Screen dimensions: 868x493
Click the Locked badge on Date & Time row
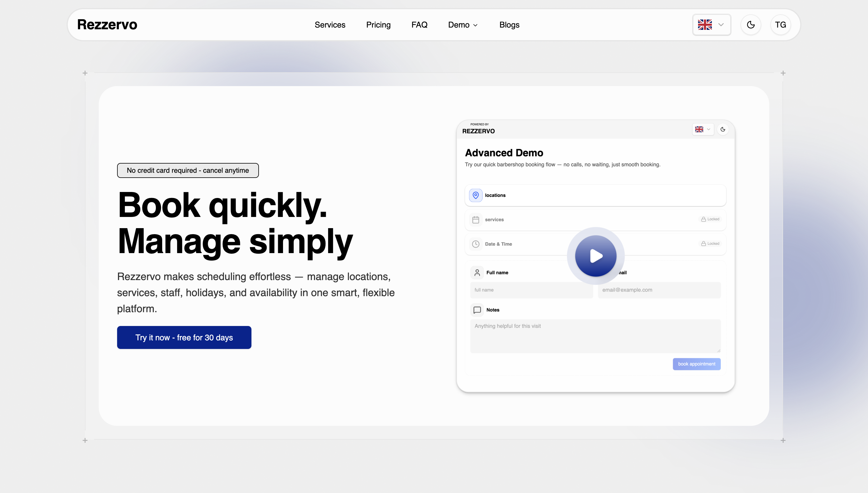710,243
